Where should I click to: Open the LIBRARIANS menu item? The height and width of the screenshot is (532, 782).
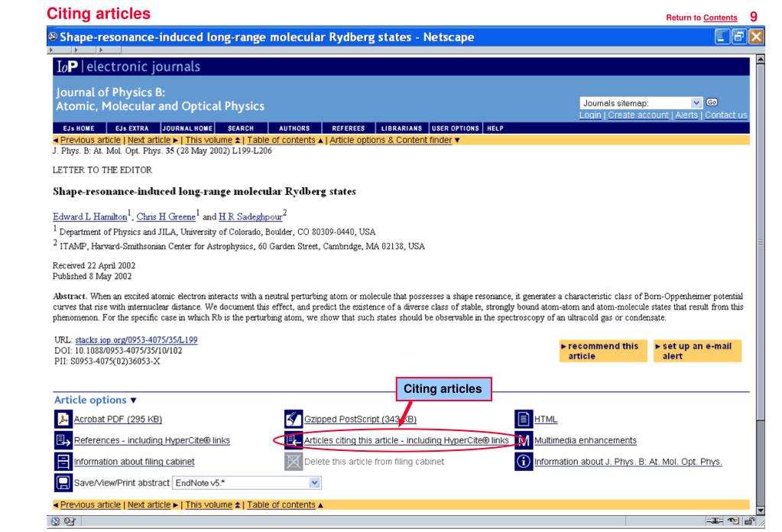point(401,128)
